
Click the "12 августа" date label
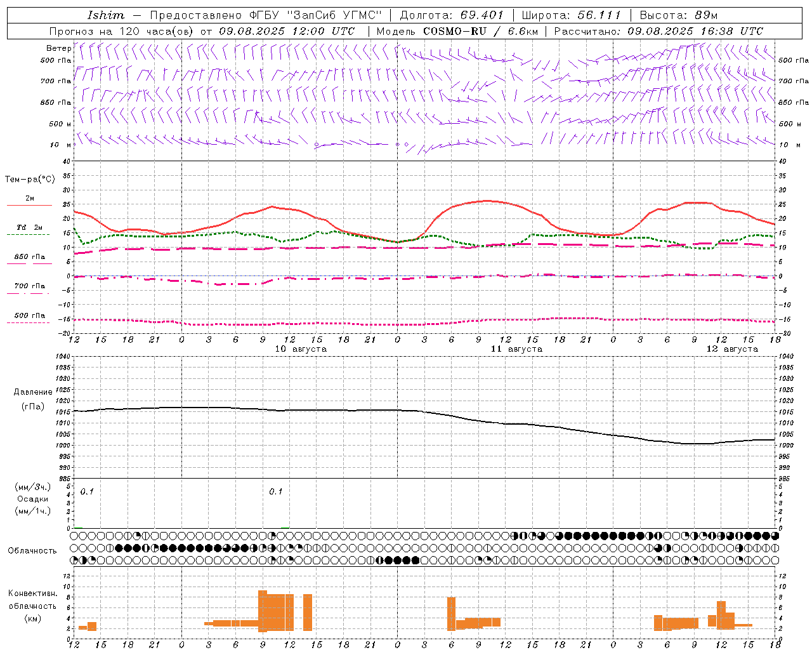pos(732,349)
